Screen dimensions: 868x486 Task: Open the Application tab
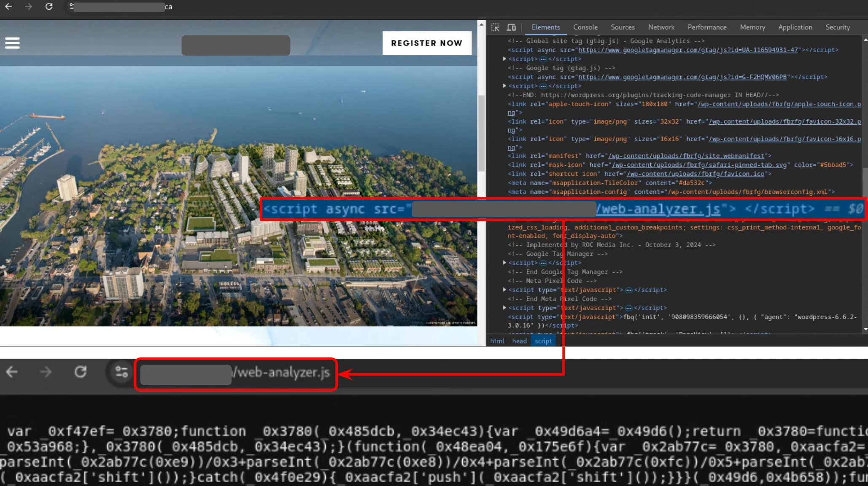point(795,27)
